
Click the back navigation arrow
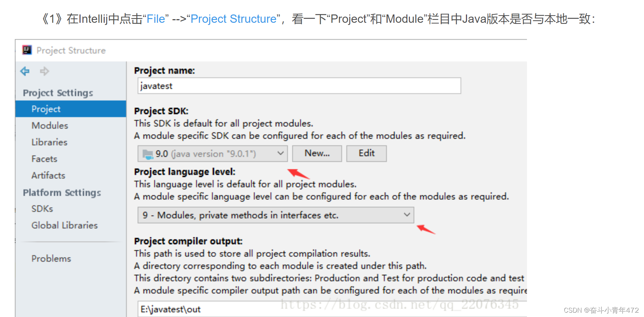[x=24, y=71]
